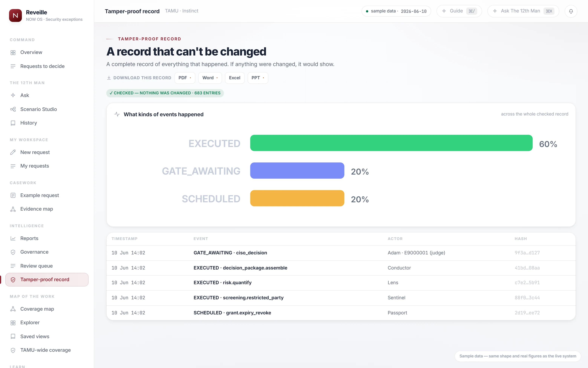The image size is (588, 368).
Task: Download the record as Word
Action: tap(210, 78)
